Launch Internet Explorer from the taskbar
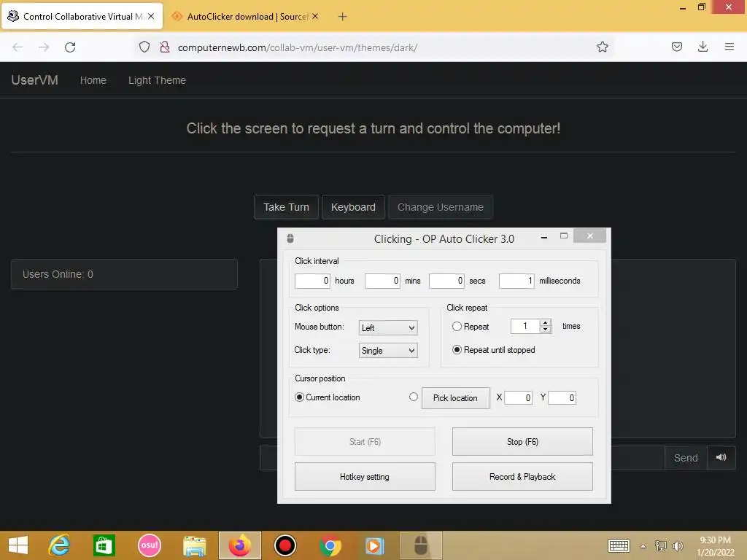The image size is (747, 560). point(60,545)
